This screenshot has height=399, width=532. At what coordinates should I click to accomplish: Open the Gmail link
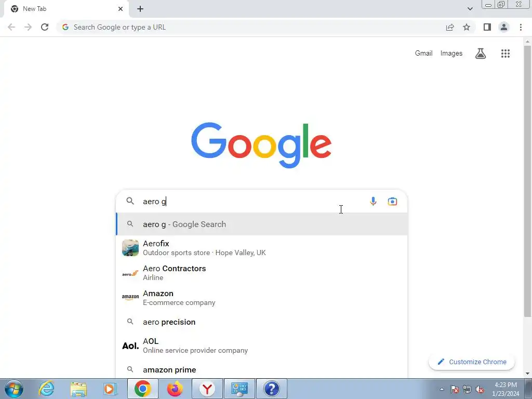pyautogui.click(x=423, y=54)
